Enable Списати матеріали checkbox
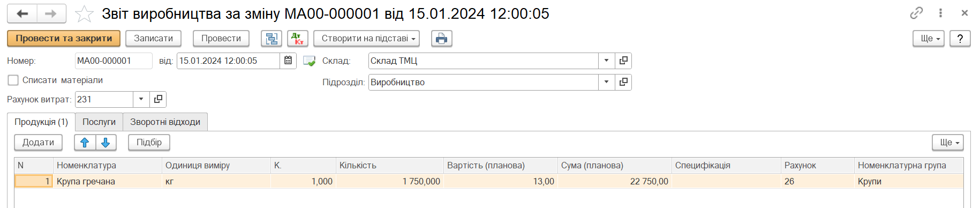Viewport: 980px width, 208px height. click(x=13, y=80)
